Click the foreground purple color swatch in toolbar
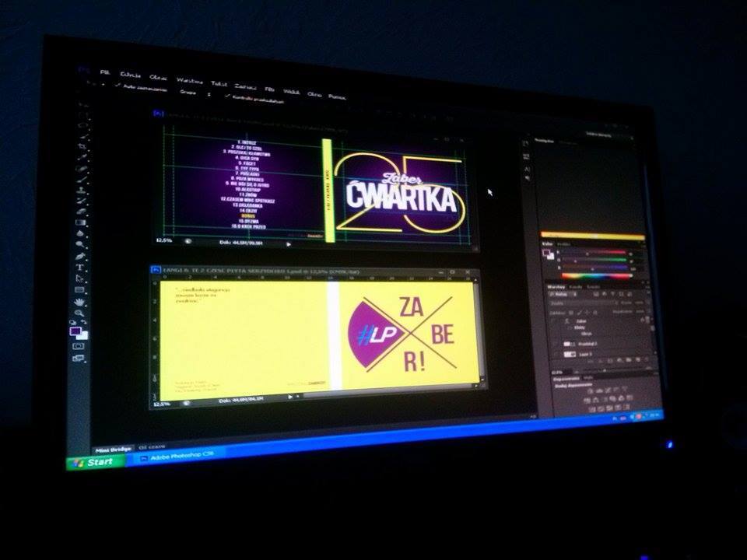The image size is (747, 560). point(75,331)
